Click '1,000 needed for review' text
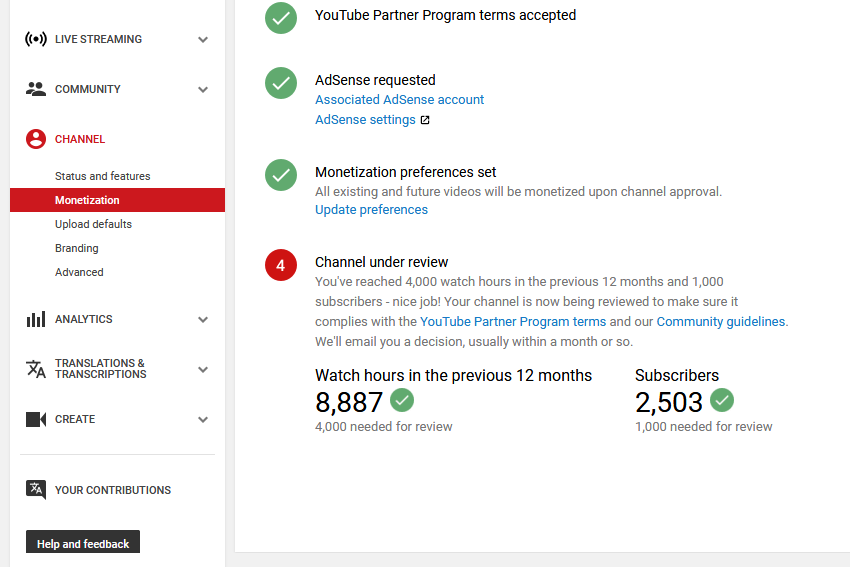The width and height of the screenshot is (850, 567). 704,427
